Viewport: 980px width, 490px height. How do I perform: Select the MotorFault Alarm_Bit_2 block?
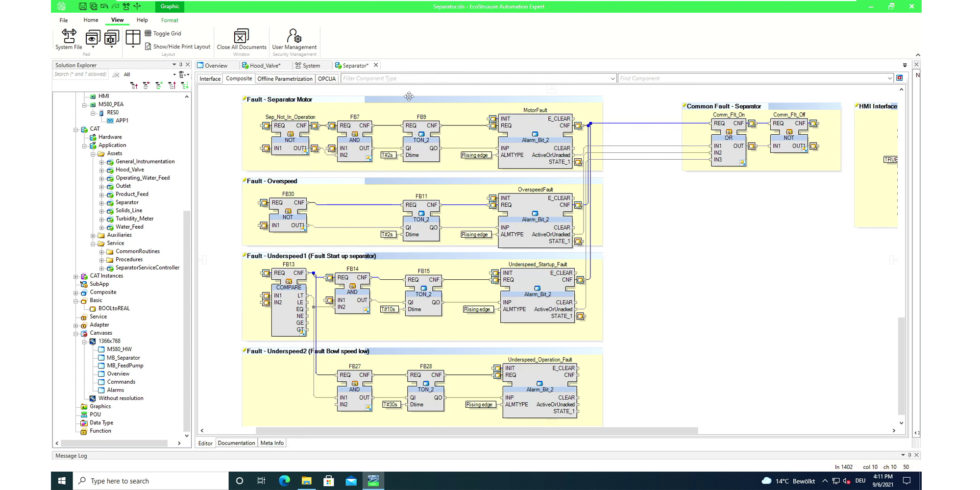(536, 141)
